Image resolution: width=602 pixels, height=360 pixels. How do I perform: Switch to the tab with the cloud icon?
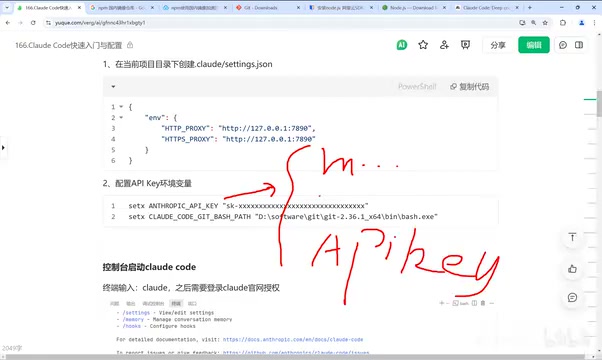[x=194, y=8]
